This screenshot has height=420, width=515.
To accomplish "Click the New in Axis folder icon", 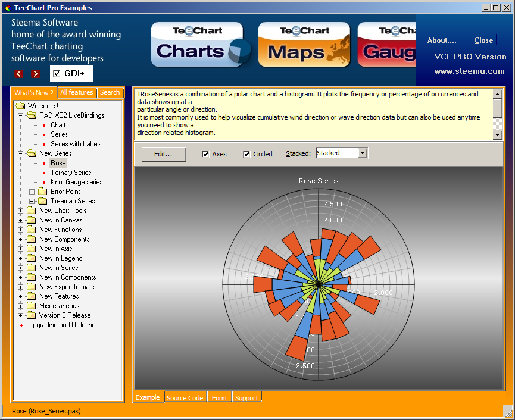I will pos(32,249).
